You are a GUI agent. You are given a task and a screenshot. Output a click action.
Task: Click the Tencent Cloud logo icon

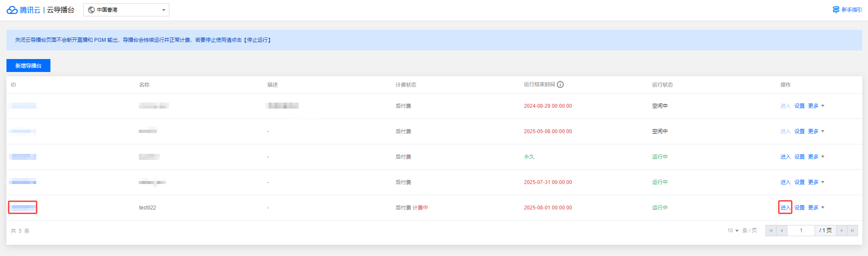click(12, 10)
